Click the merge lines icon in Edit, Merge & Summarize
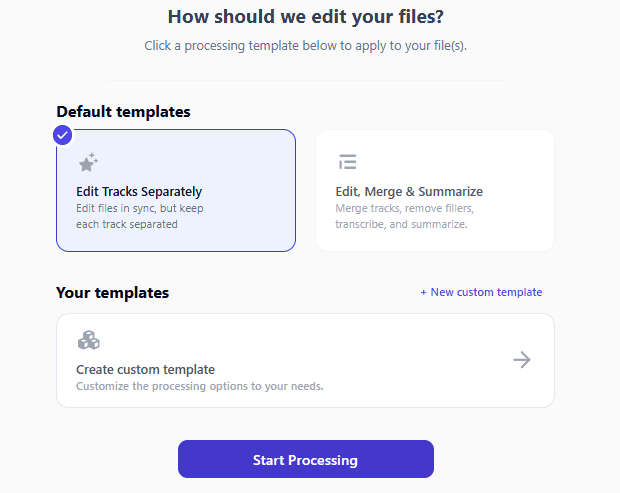The width and height of the screenshot is (620, 493). (347, 162)
